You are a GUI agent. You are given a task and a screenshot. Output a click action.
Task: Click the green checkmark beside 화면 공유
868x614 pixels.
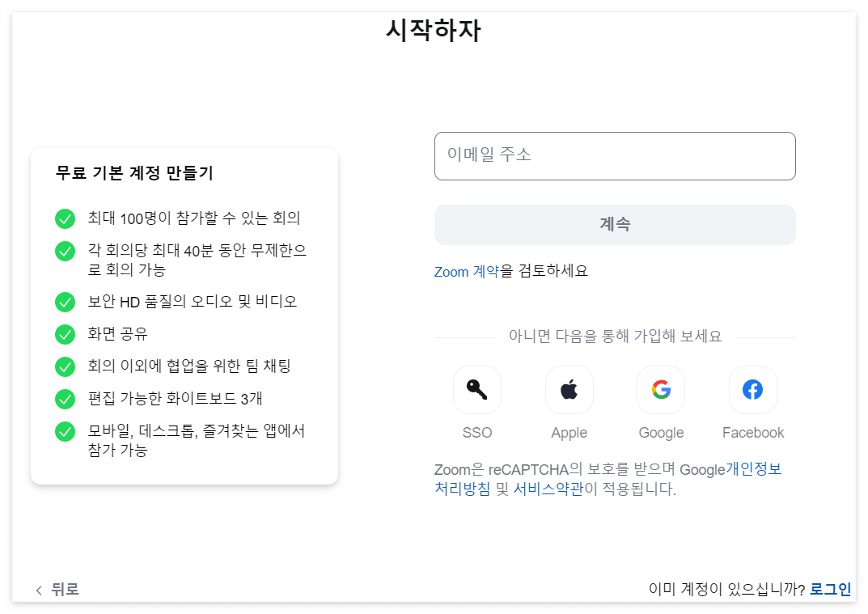65,333
